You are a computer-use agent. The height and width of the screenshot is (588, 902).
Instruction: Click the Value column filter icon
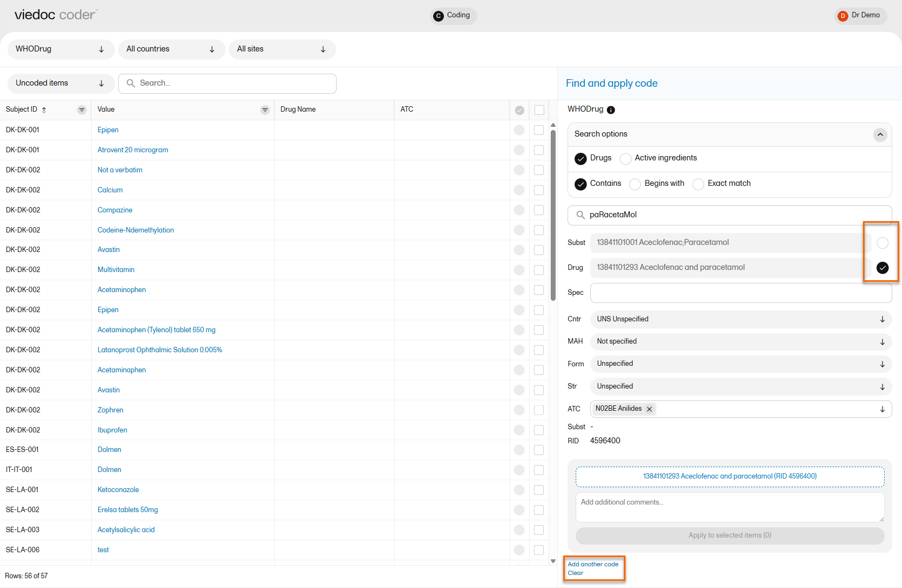(x=265, y=110)
